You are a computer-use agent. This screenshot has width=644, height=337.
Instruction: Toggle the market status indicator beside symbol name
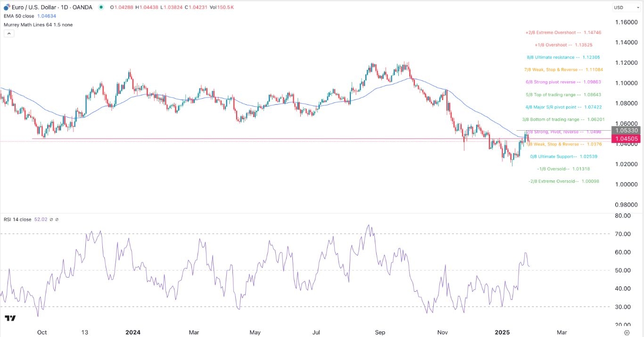[100, 7]
